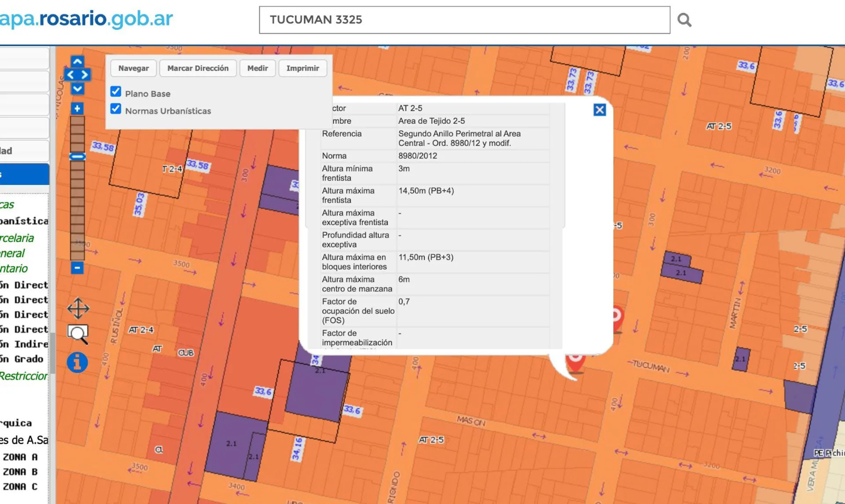Pan the map right arrow
845x504 pixels.
pyautogui.click(x=84, y=75)
